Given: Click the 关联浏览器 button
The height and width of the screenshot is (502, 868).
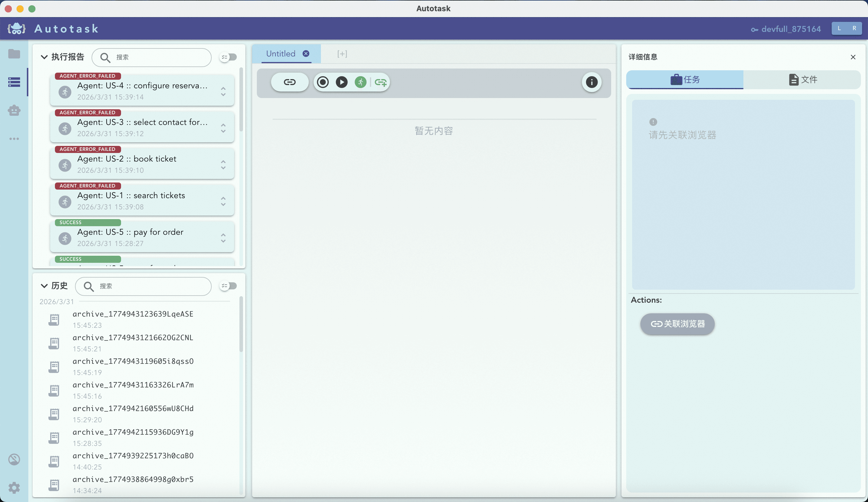Looking at the screenshot, I should pos(677,324).
